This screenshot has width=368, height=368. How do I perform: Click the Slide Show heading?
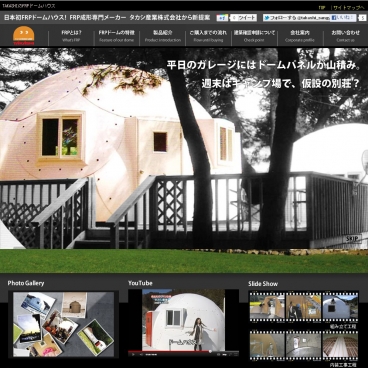tap(263, 284)
